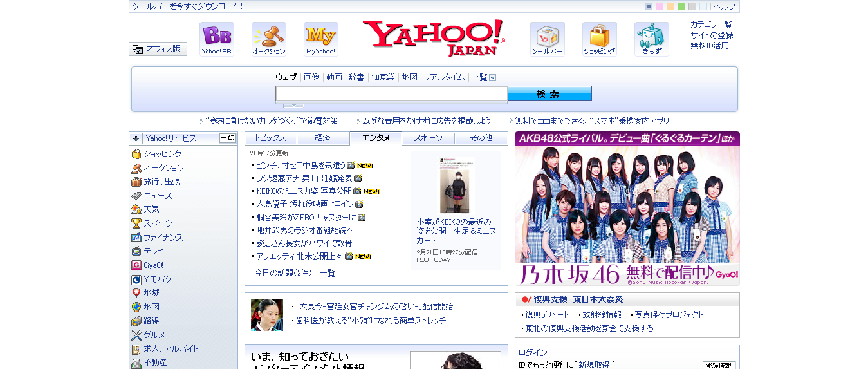This screenshot has height=369, width=868.
Task: Switch to the 経済 news tab
Action: 323,138
